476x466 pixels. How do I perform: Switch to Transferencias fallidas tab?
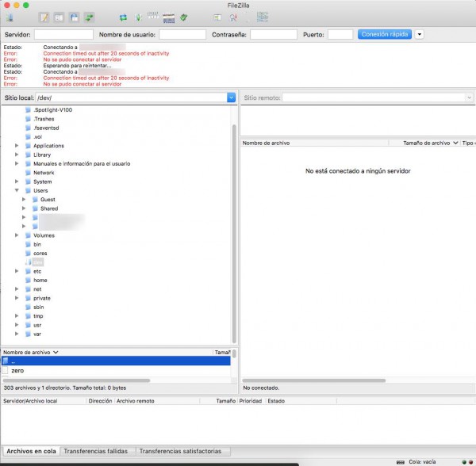(96, 451)
